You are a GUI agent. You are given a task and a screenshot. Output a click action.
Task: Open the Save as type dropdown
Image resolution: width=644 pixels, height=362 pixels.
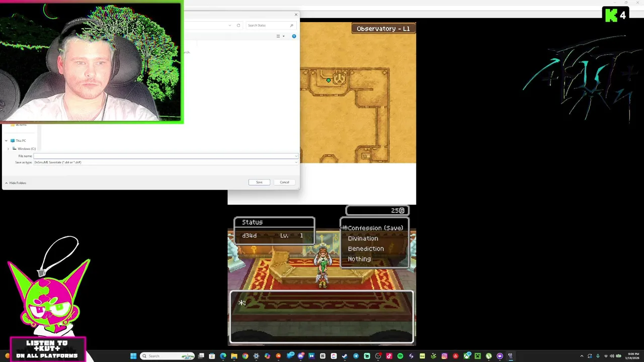[x=295, y=162]
